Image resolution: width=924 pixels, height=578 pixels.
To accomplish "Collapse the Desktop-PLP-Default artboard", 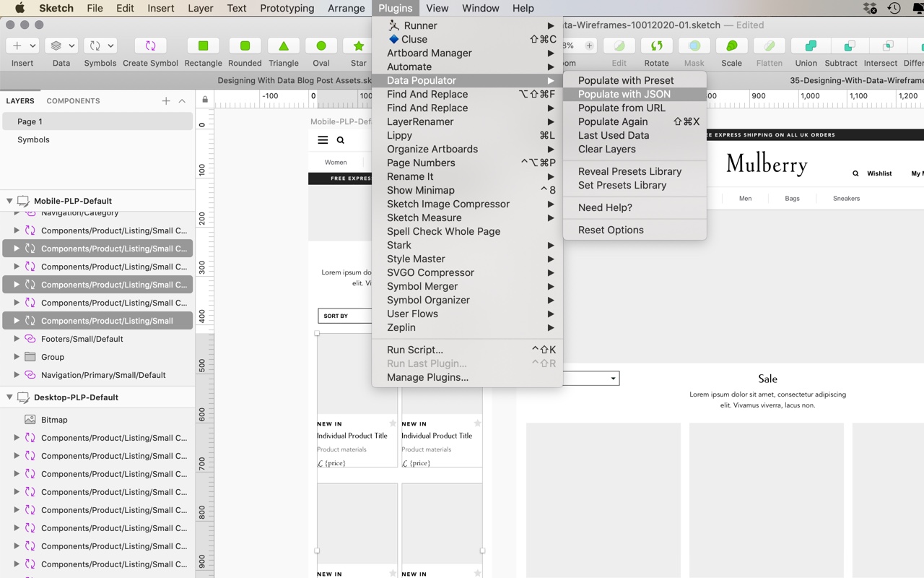I will (x=9, y=397).
